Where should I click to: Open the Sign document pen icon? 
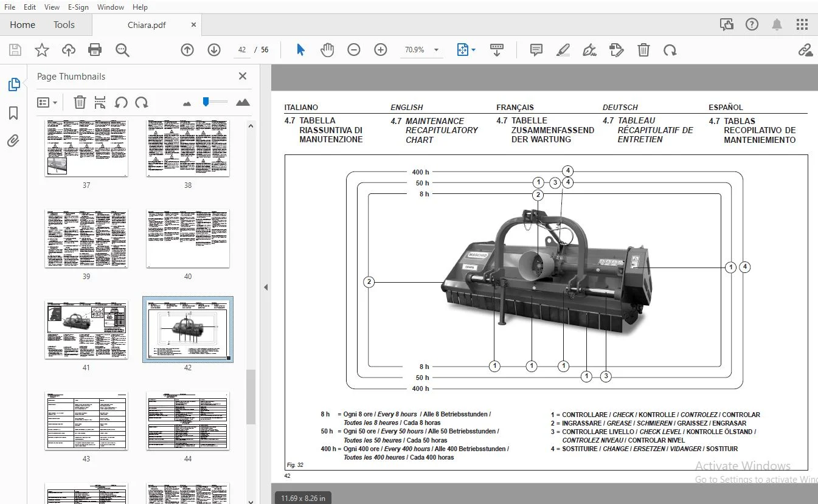[589, 50]
